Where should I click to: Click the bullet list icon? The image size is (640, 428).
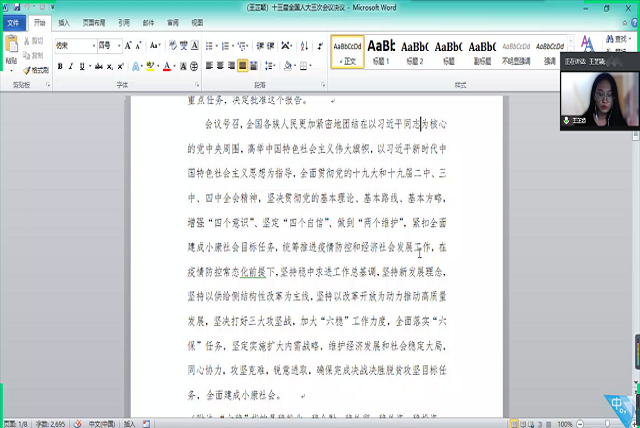point(210,46)
